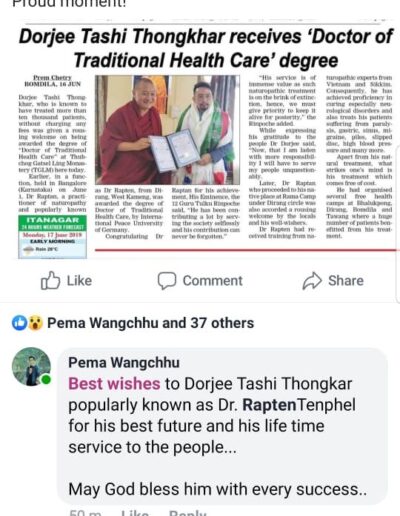Reply to Pema Wangchhu's comment
This screenshot has height=516, width=400.
(188, 513)
